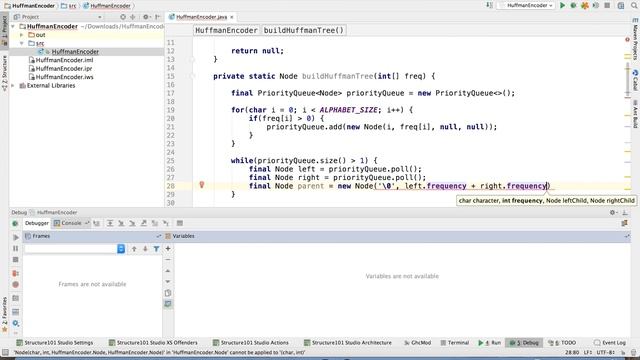Go to previous frame up arrow
Screen dimensions: 640x360
click(134, 249)
